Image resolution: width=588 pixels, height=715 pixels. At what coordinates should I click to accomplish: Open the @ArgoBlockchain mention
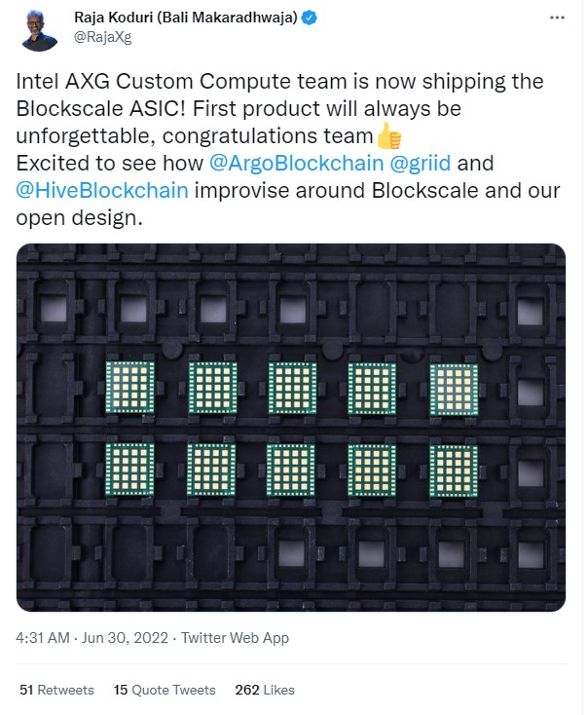pos(296,164)
